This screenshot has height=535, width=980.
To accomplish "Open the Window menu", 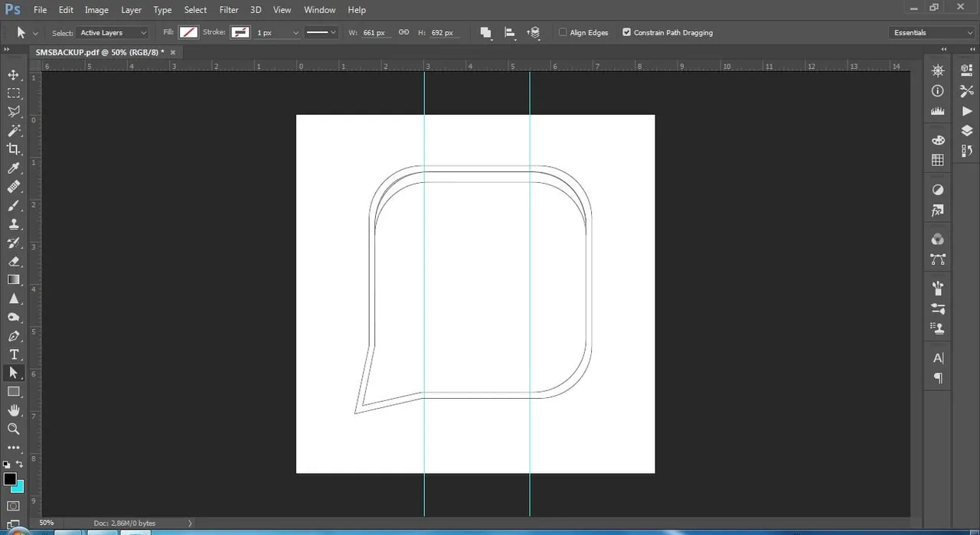I will pos(319,10).
